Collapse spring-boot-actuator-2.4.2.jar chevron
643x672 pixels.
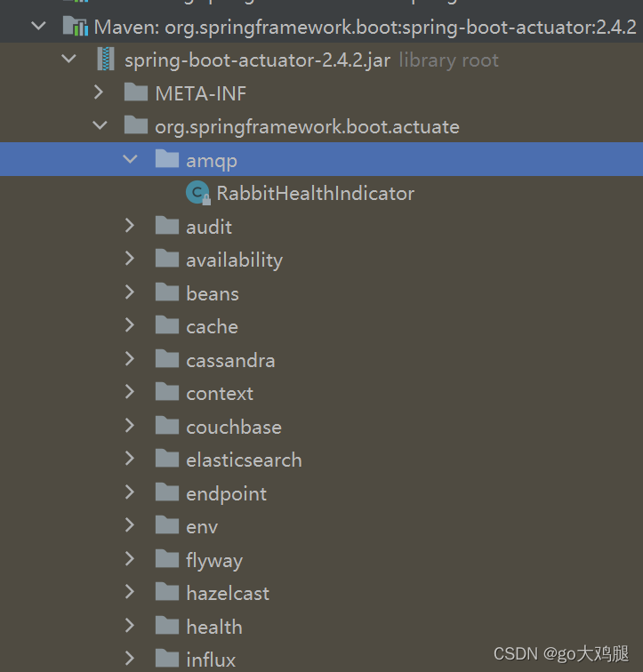click(x=68, y=60)
